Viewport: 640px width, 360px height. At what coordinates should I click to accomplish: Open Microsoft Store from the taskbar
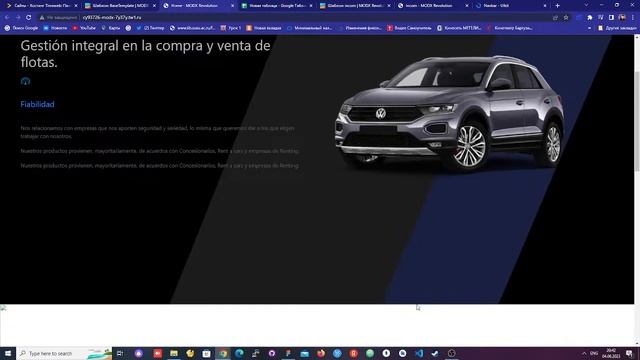207,353
